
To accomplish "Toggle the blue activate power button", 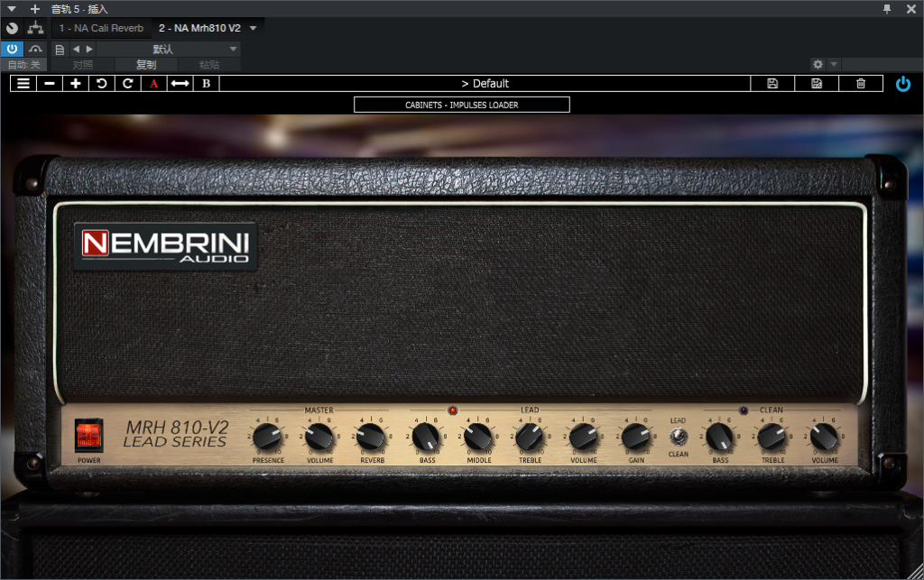I will 12,49.
